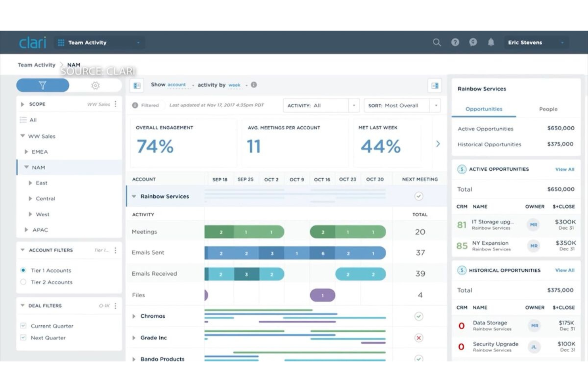Image resolution: width=588 pixels, height=392 pixels.
Task: Open the app grid icon beside Team Activity
Action: (x=61, y=42)
